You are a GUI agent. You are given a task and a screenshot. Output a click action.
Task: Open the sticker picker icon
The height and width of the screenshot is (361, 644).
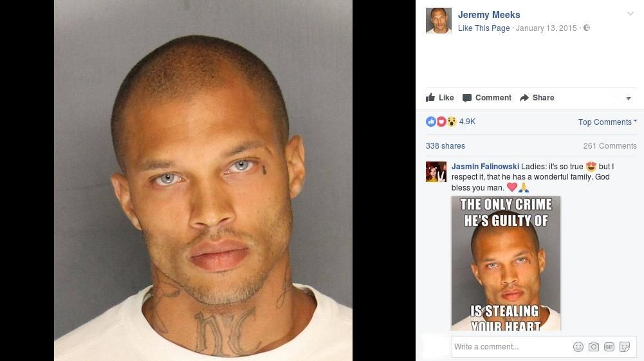point(625,347)
